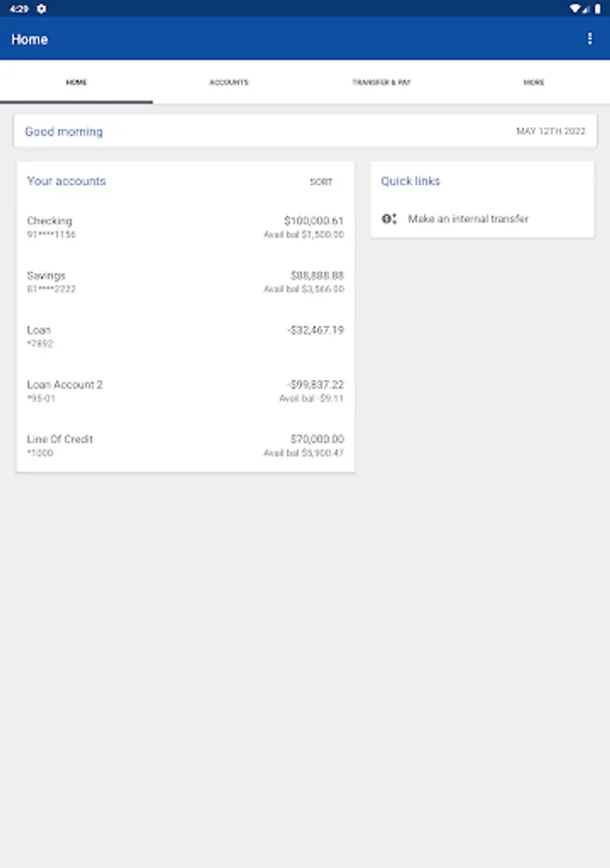Tap the battery icon in the status bar
The height and width of the screenshot is (868, 610).
click(597, 9)
